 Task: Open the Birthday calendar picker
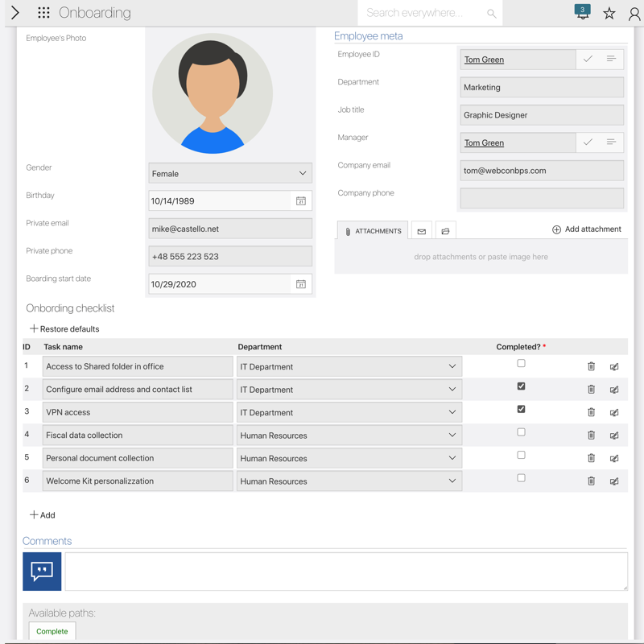point(300,201)
